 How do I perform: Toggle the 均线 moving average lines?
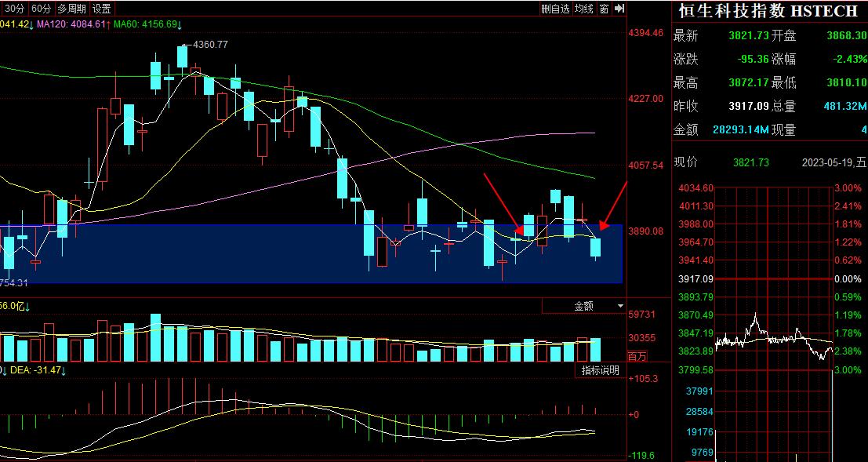coord(583,9)
